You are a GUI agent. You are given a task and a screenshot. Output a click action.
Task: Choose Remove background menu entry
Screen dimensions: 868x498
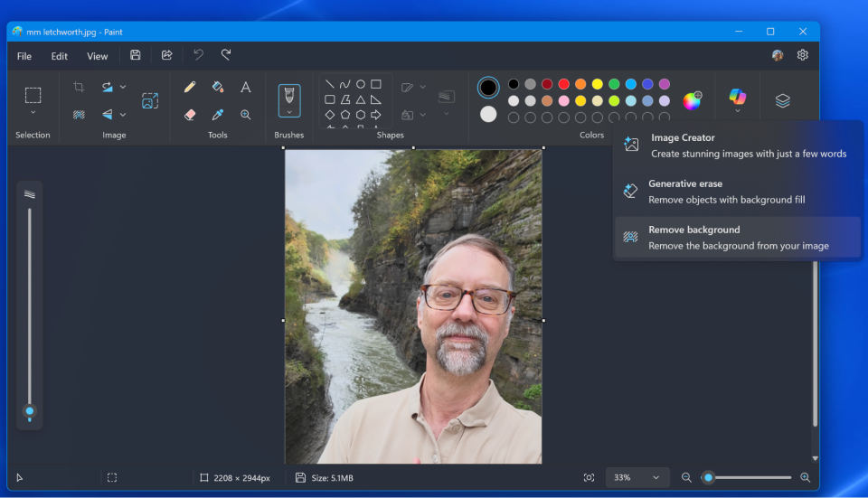click(738, 238)
